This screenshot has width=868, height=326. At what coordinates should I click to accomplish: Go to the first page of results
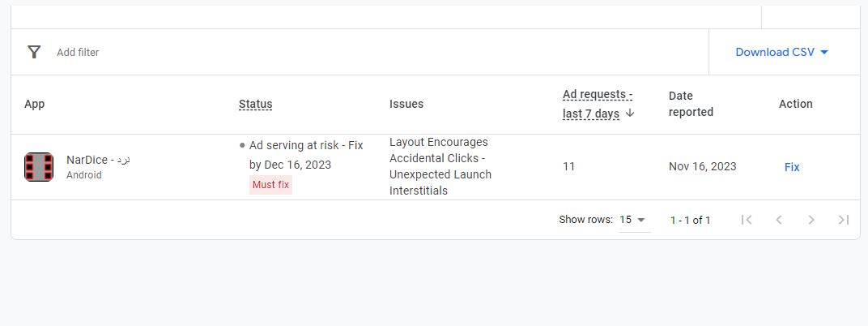[747, 220]
